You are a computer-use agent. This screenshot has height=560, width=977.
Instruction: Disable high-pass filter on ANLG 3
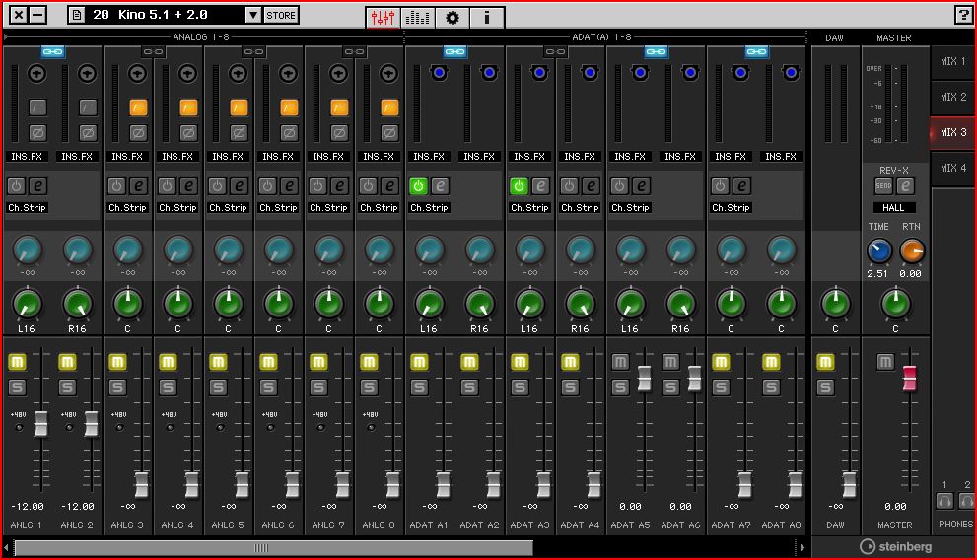coord(139,107)
